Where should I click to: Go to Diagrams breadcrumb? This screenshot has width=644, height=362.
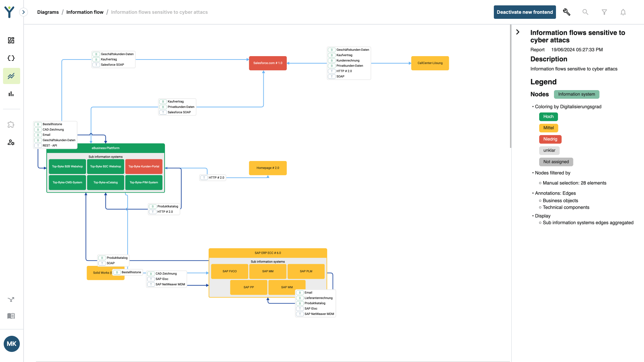coord(48,12)
